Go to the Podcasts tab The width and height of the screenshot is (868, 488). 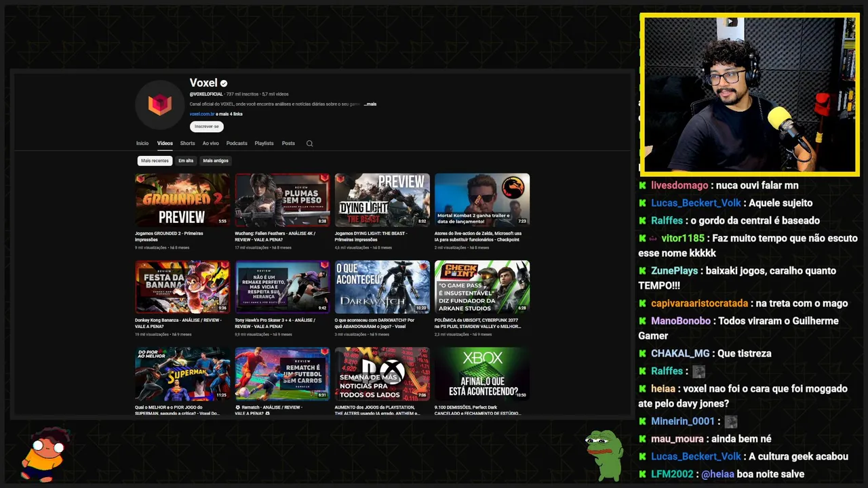pyautogui.click(x=237, y=143)
